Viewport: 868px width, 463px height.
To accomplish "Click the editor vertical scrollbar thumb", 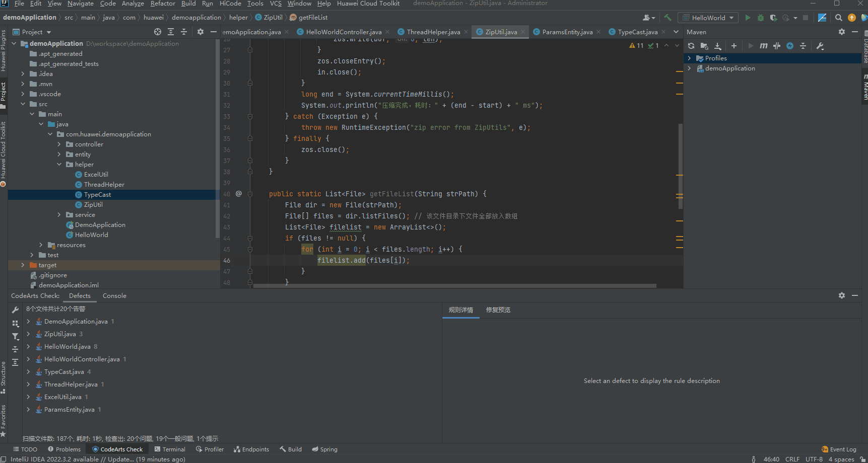I will [x=681, y=166].
